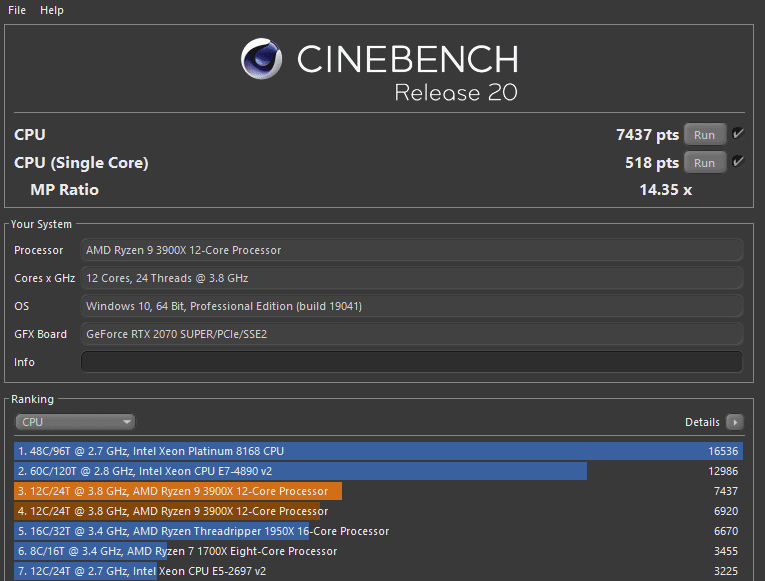Click the CPU (Single Core) label

[x=81, y=162]
